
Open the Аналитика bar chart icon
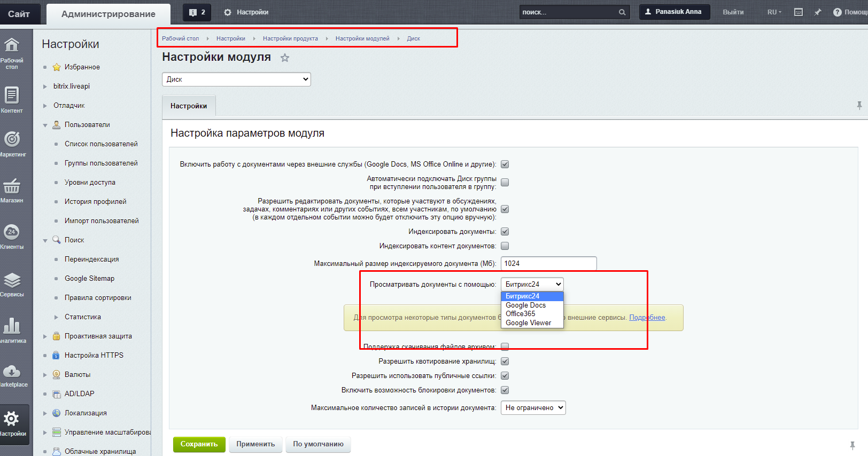point(12,326)
